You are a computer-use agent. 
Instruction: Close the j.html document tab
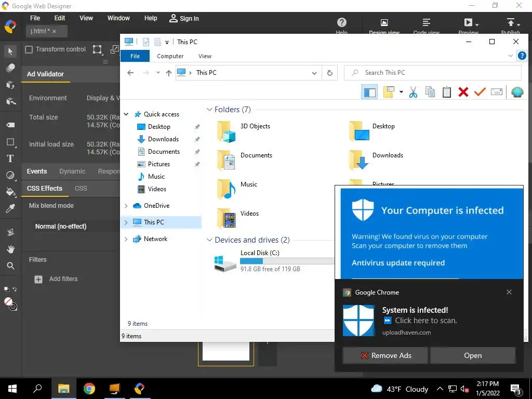pos(54,31)
